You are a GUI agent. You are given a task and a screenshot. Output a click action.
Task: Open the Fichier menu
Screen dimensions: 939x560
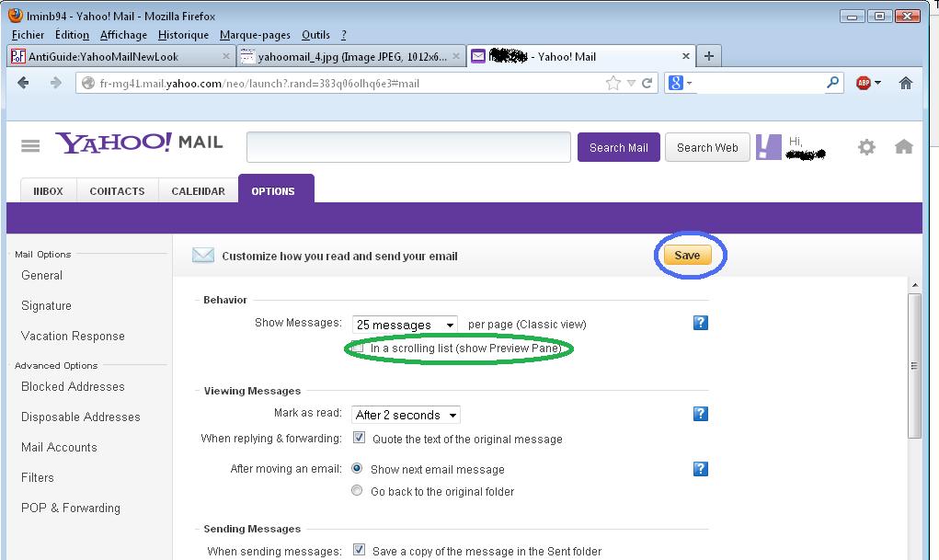29,35
